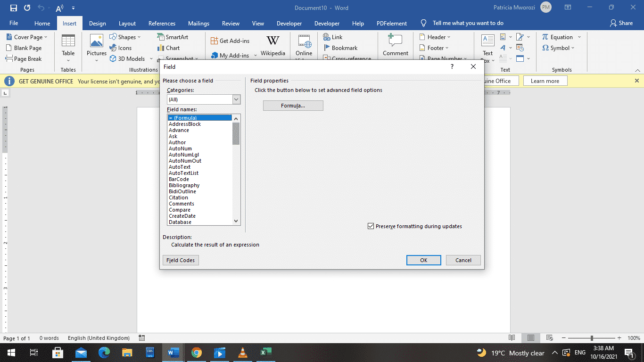The height and width of the screenshot is (362, 644).
Task: Switch to Read Mode view in status bar
Action: click(x=512, y=338)
